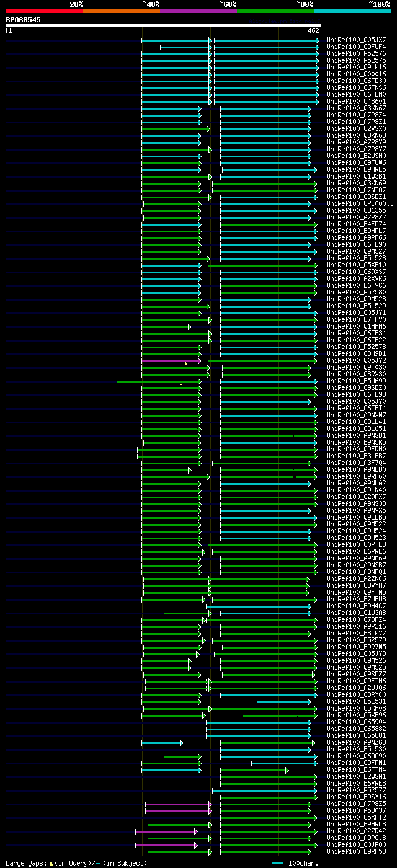Select UniRef100_C6TET4 label
The width and height of the screenshot is (397, 868).
[356, 408]
